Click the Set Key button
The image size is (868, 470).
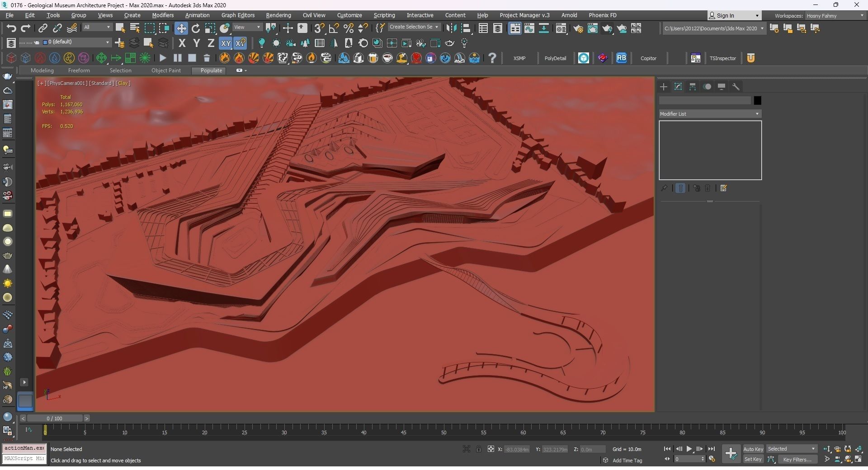click(753, 460)
